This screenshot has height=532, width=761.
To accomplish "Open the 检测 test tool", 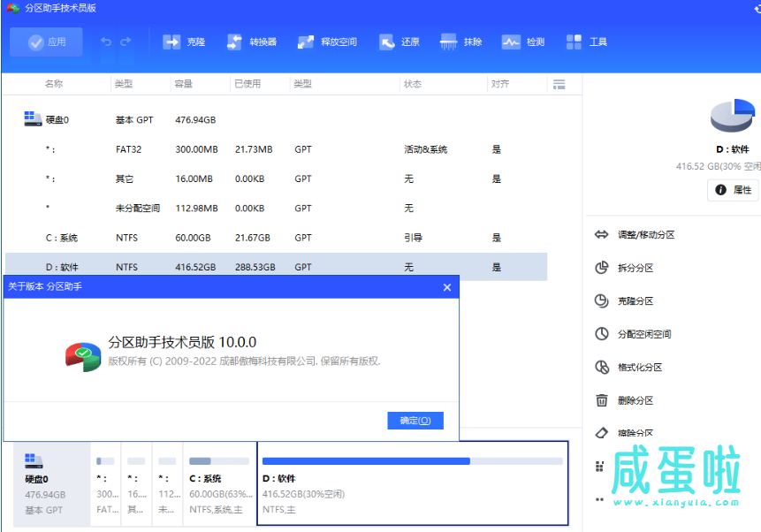I will click(x=523, y=42).
